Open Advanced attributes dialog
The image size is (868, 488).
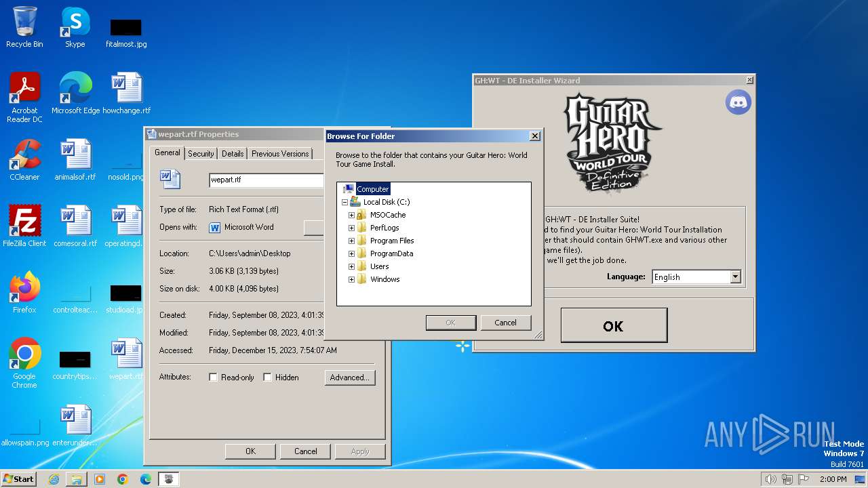pyautogui.click(x=349, y=378)
